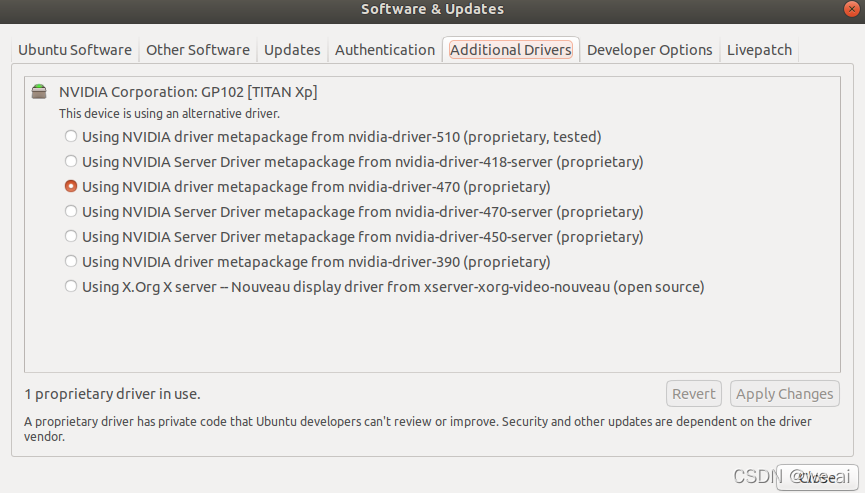This screenshot has height=493, width=865.
Task: Click the NVIDIA graphics card device icon
Action: (x=39, y=92)
